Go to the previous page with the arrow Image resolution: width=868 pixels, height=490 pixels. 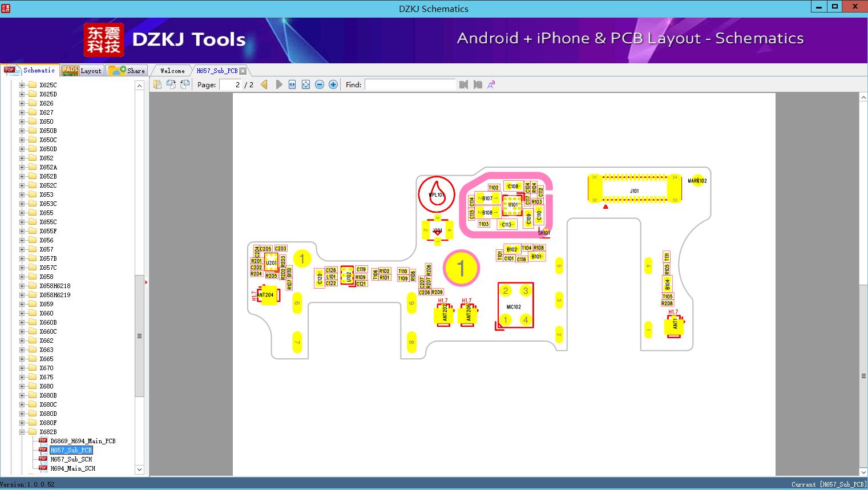[x=264, y=84]
